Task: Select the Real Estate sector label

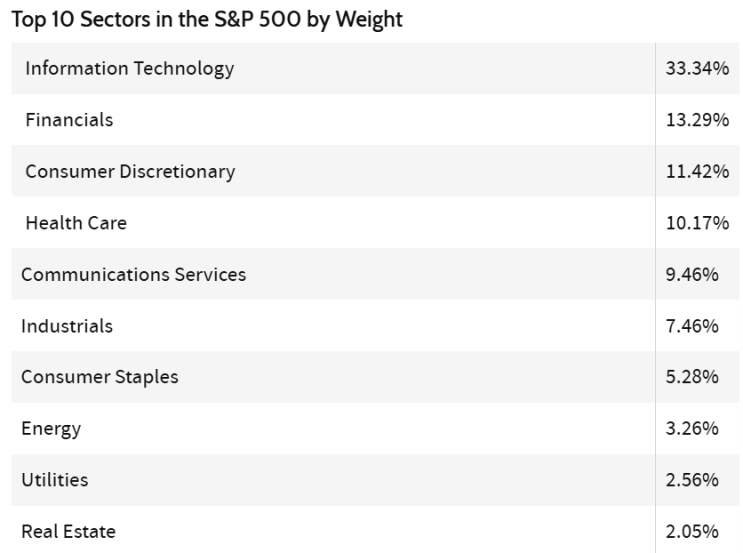Action: 68,532
